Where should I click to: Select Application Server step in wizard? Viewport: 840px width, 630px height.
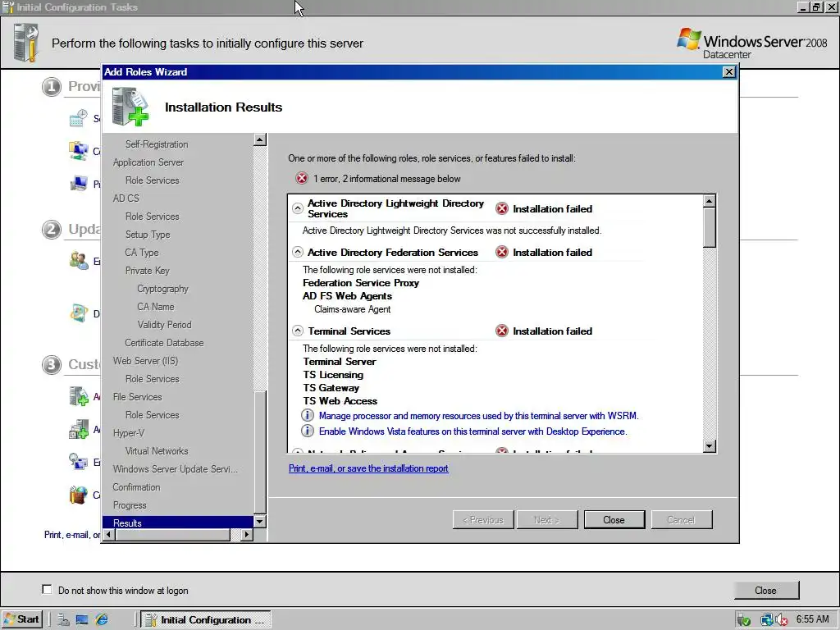(148, 162)
